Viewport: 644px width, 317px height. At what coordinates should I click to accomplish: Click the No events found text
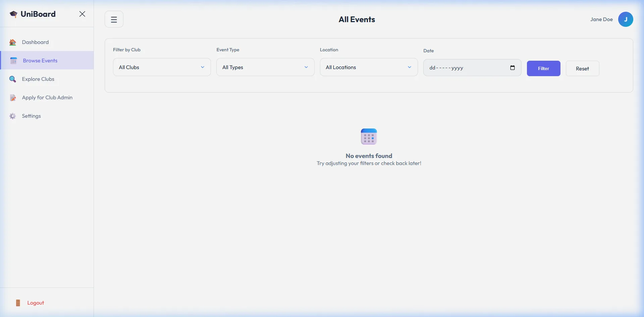click(x=369, y=156)
